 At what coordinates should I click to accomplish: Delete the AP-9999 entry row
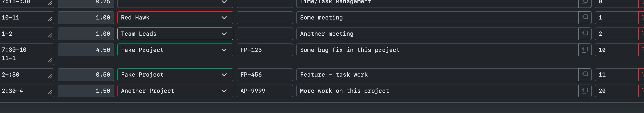click(x=641, y=91)
